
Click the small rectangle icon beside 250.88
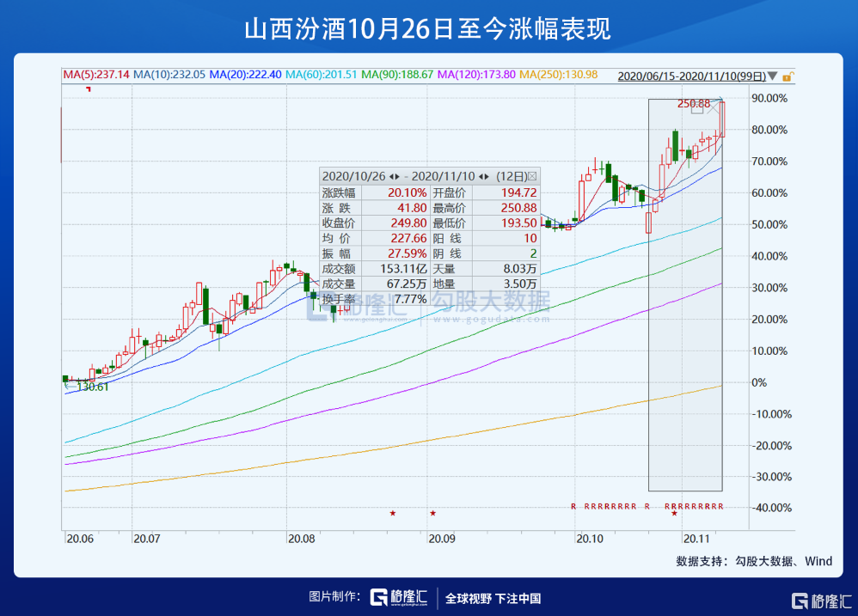tap(697, 108)
